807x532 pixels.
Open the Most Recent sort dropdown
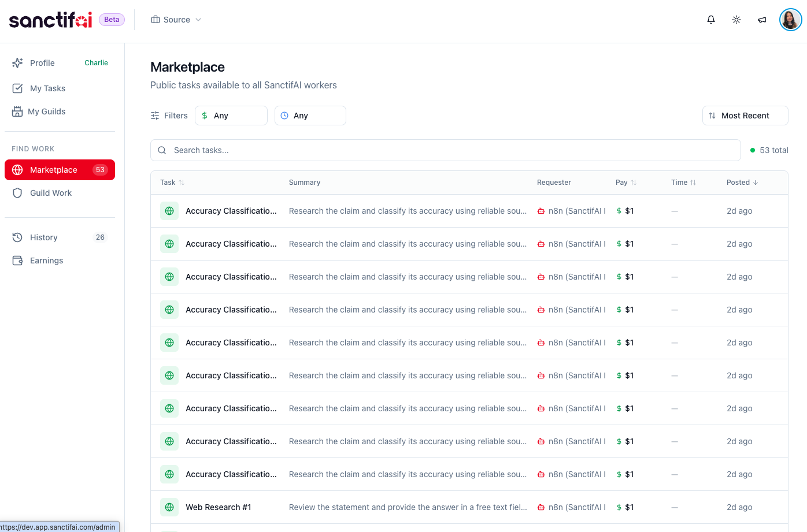(x=745, y=115)
